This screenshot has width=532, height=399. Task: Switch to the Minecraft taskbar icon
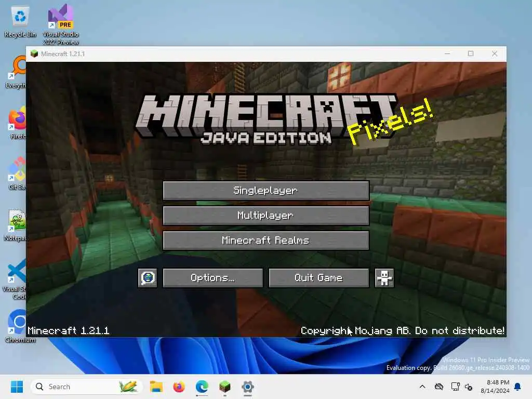pyautogui.click(x=224, y=387)
